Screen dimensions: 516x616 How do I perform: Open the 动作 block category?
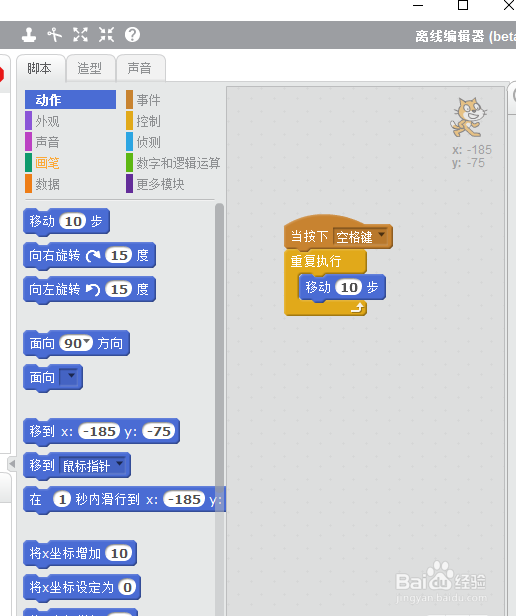point(70,100)
